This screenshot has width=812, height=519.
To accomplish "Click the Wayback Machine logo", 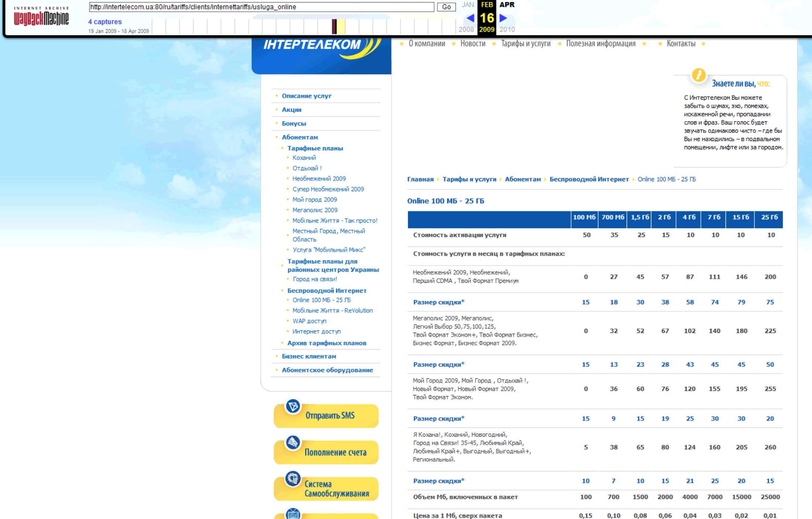I will click(41, 16).
